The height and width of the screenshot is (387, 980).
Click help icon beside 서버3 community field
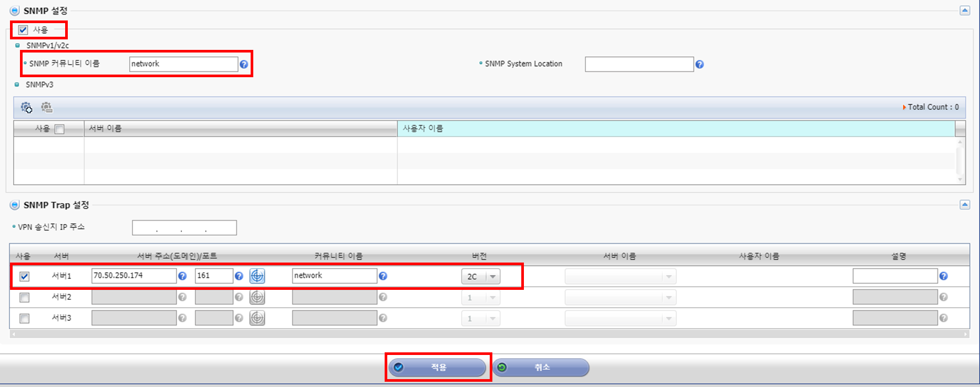[x=383, y=318]
